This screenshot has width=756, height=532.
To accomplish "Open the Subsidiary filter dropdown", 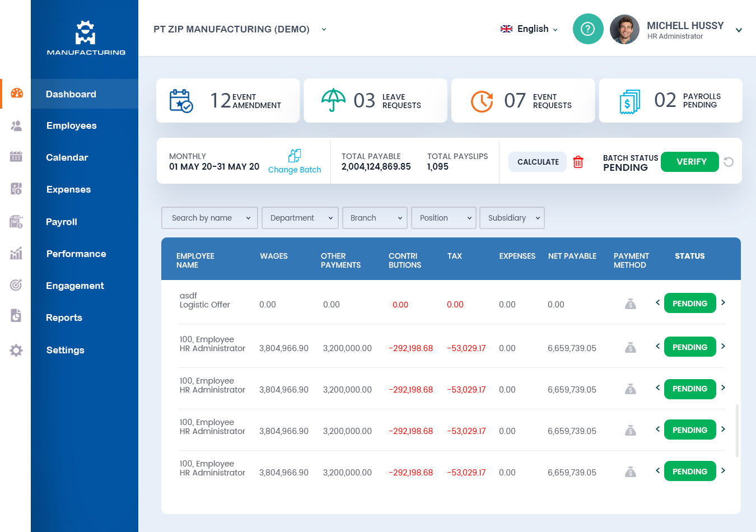I will coord(512,218).
